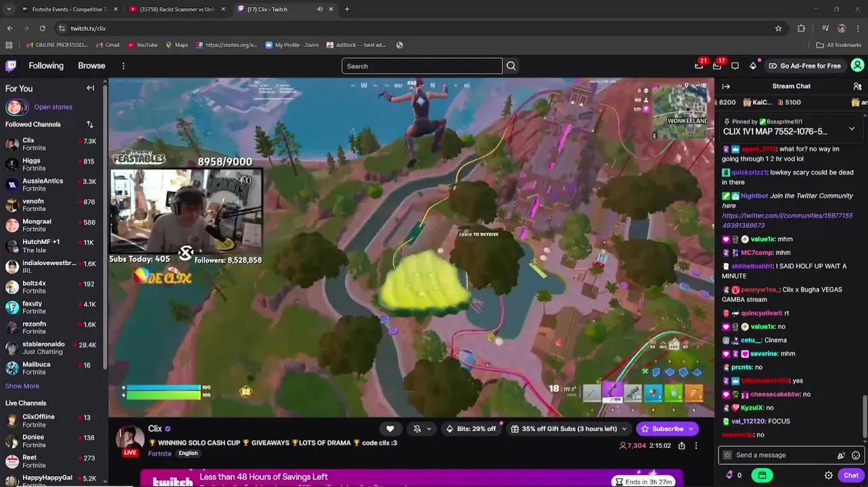Click the green rewards button below chat

tap(762, 476)
